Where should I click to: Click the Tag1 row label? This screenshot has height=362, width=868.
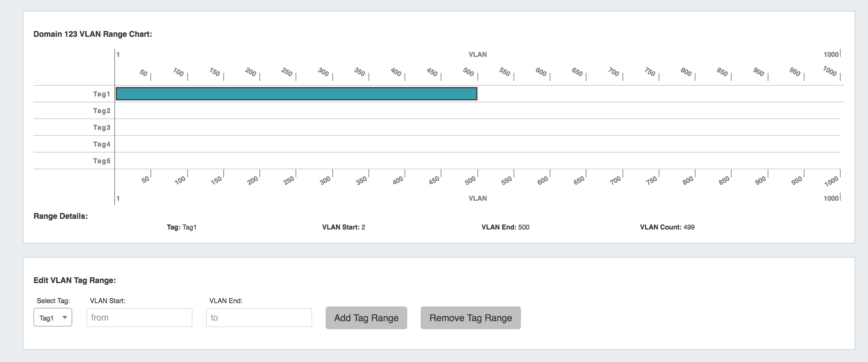(x=101, y=94)
